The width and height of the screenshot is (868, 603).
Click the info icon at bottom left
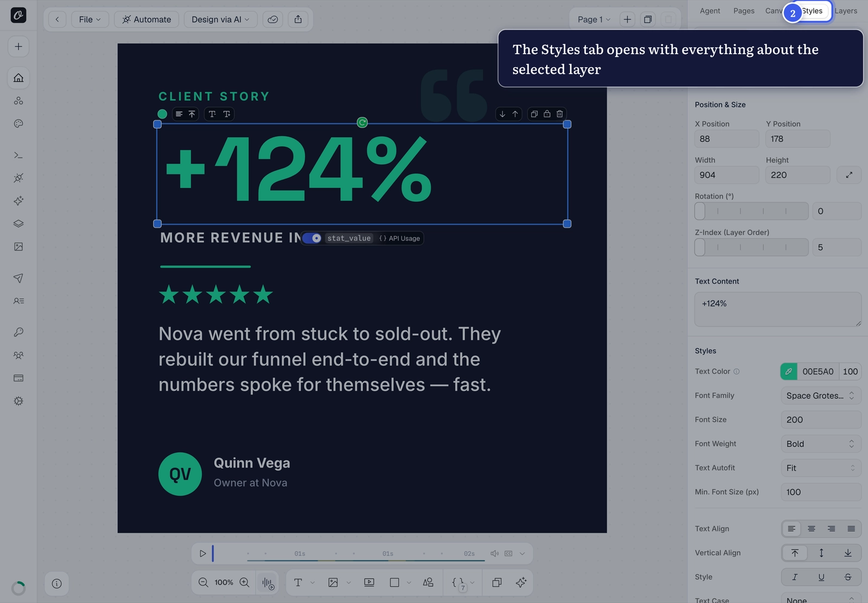coord(57,583)
